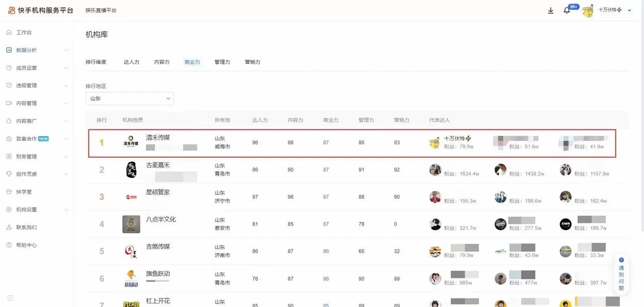The image size is (644, 307).
Task: Click 清禾传媒 agency logo thumbnail
Action: pos(131,142)
